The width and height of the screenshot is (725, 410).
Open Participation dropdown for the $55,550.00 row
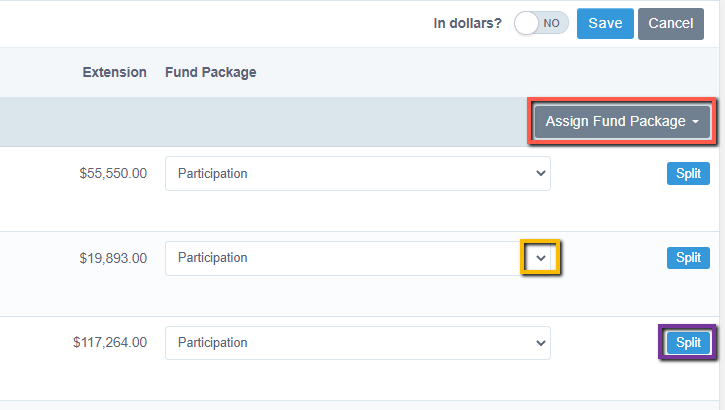357,173
